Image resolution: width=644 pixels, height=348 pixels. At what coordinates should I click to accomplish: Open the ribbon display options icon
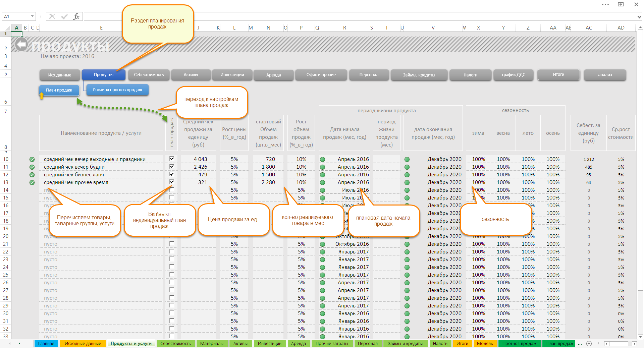coord(621,4)
